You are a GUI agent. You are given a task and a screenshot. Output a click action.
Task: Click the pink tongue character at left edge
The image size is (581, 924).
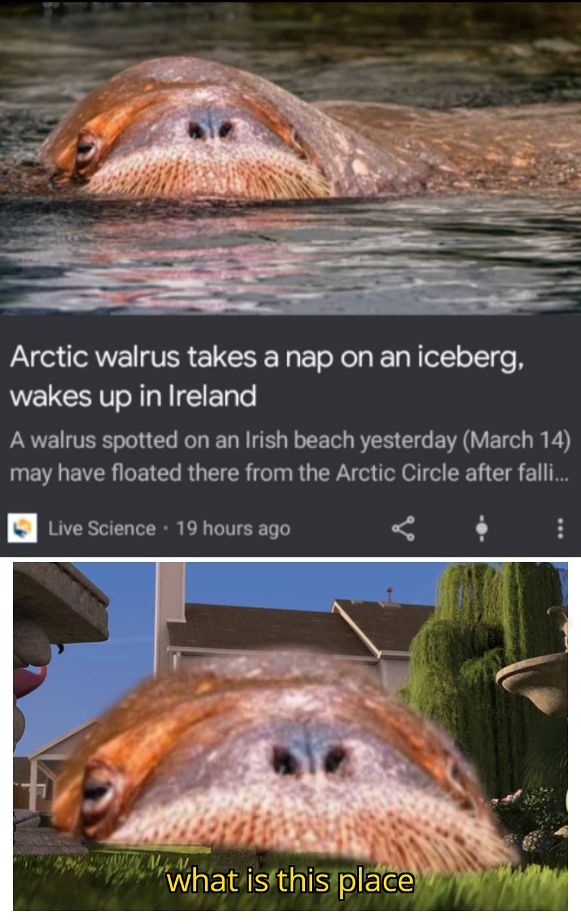tap(31, 679)
